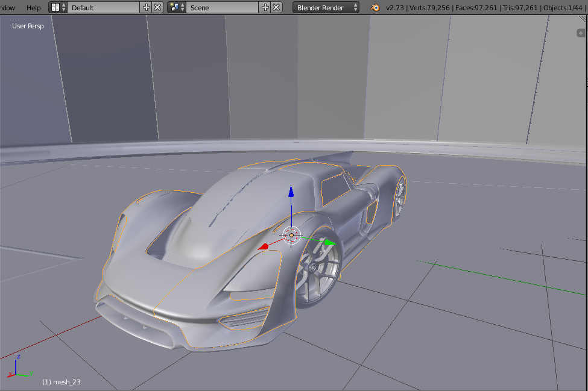Add a new screen layout beside Default
The height and width of the screenshot is (391, 588).
147,7
